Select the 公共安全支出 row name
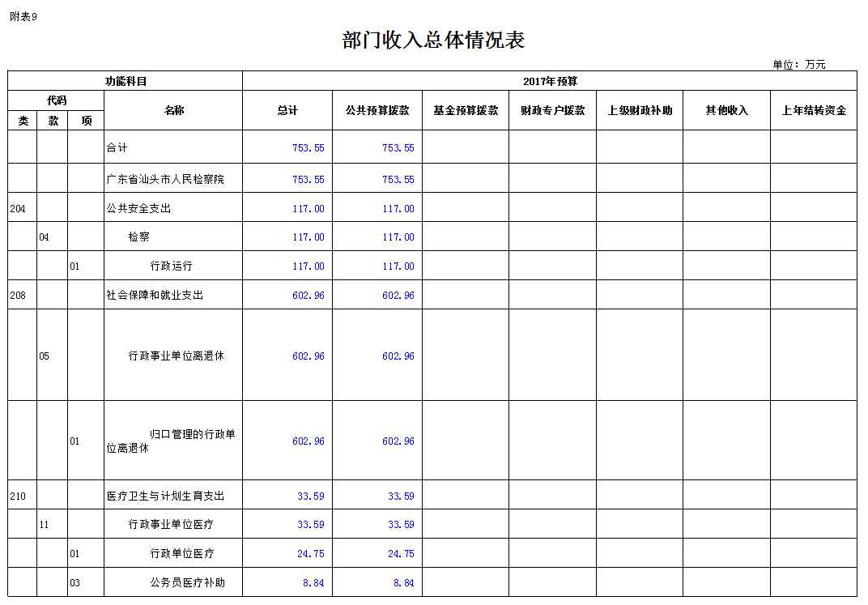 pos(138,208)
